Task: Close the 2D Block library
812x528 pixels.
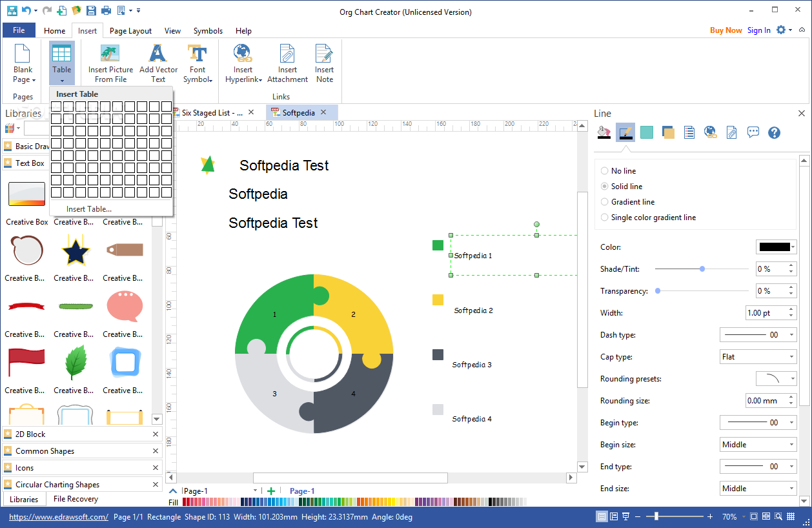Action: (x=155, y=434)
